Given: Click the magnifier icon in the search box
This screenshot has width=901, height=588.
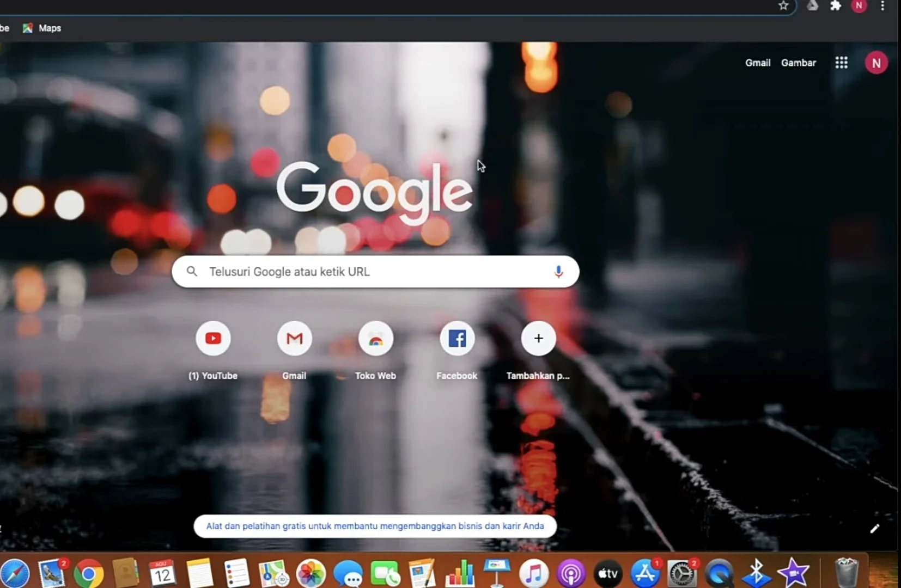Looking at the screenshot, I should [x=192, y=271].
